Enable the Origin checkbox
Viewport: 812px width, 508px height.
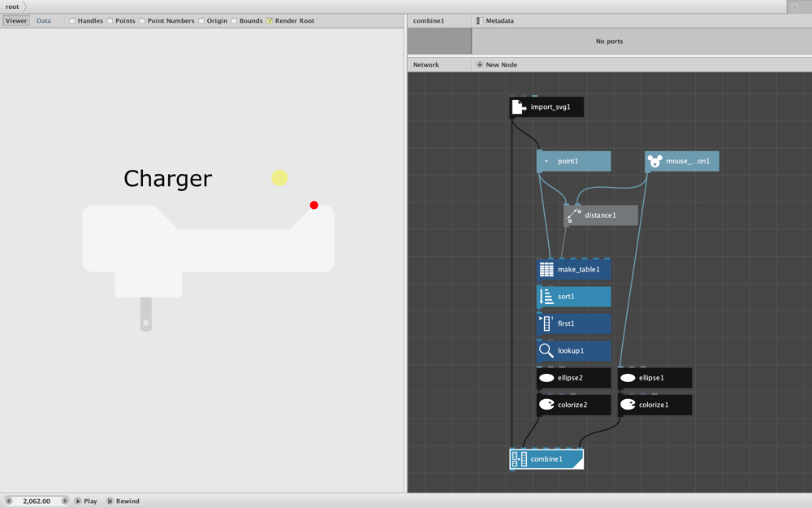[201, 21]
